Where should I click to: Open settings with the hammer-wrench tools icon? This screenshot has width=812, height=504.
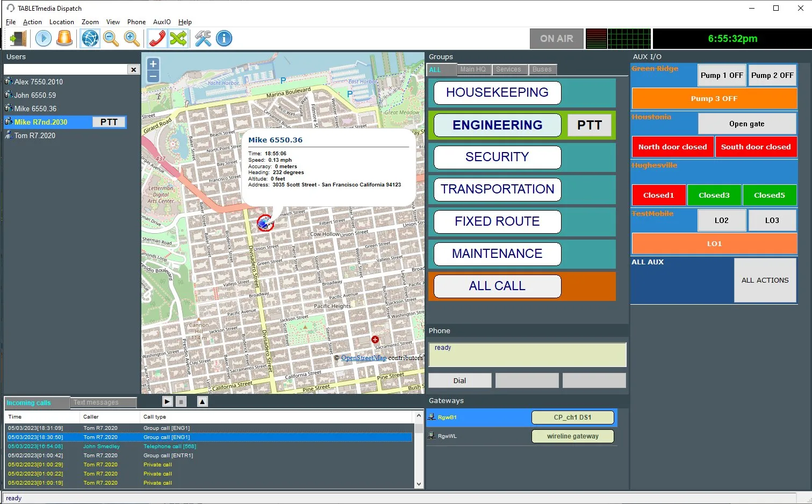click(203, 39)
